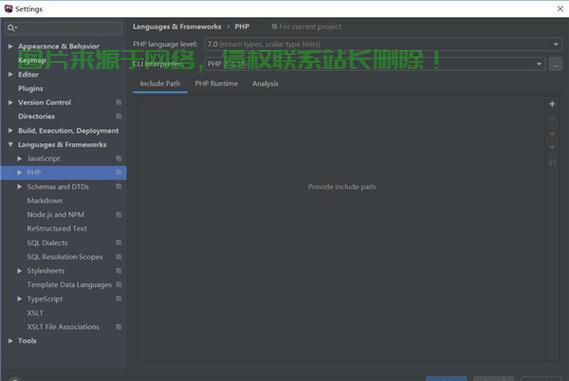Expand the PHP node arrow
The image size is (569, 381).
pyautogui.click(x=20, y=173)
